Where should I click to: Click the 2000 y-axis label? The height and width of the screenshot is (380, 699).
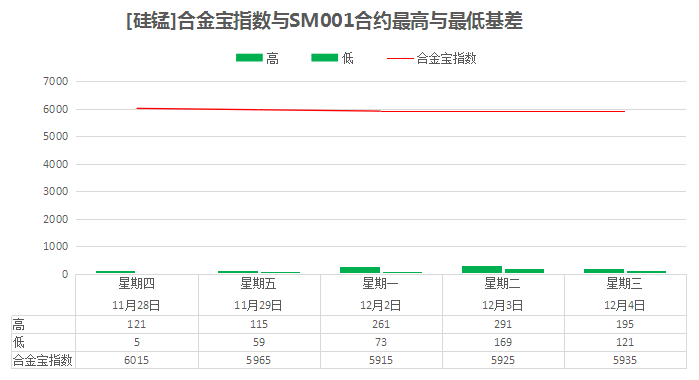pos(56,219)
